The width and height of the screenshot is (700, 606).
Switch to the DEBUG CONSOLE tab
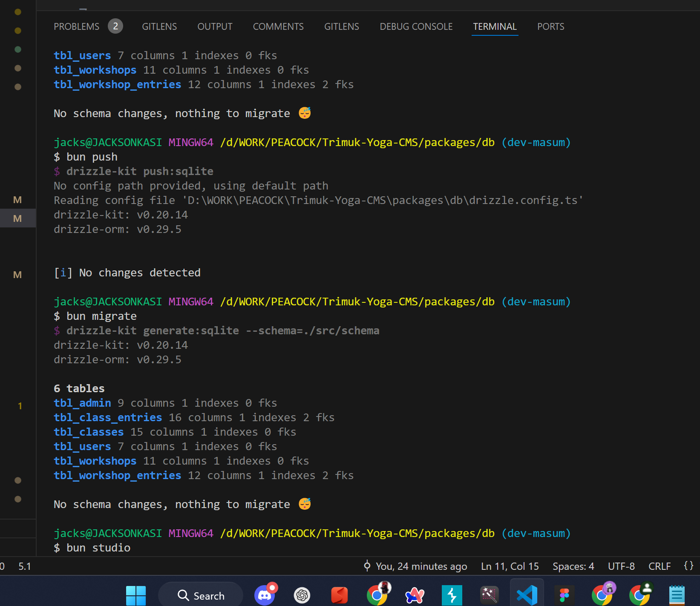(x=416, y=26)
